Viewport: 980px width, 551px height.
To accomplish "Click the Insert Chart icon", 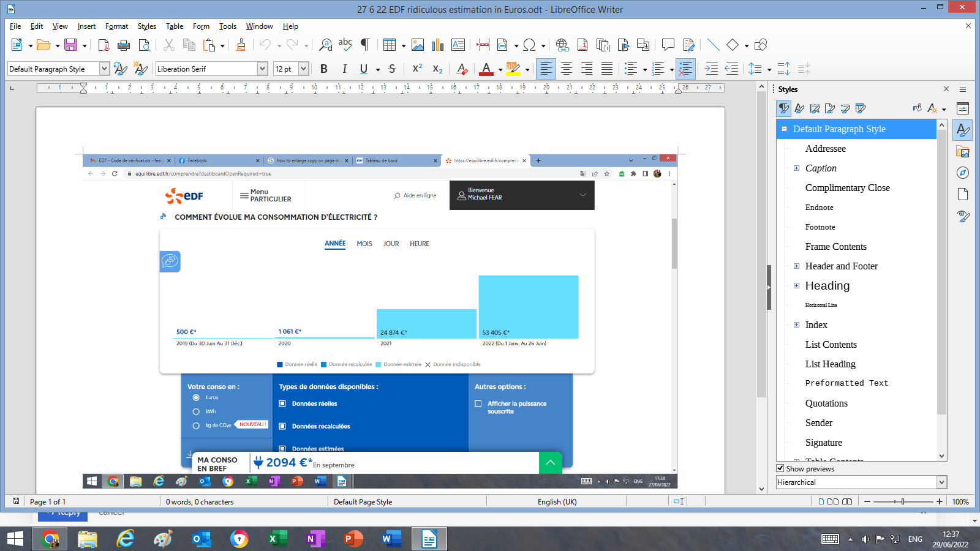I will pyautogui.click(x=437, y=45).
